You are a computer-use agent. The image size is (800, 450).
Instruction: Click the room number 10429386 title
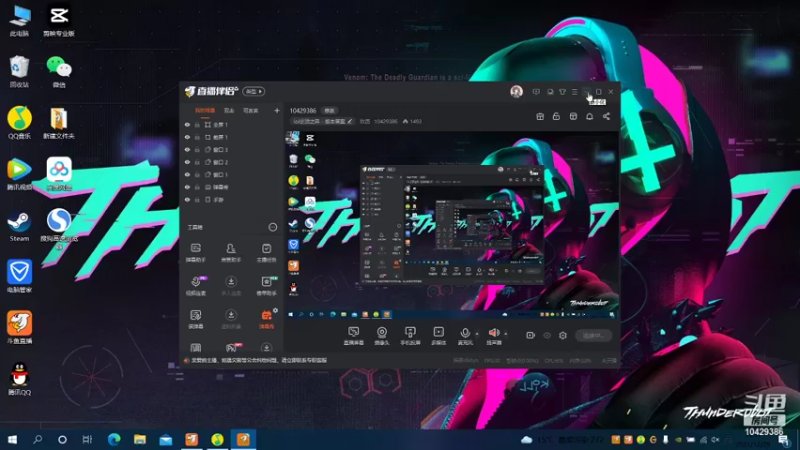303,111
